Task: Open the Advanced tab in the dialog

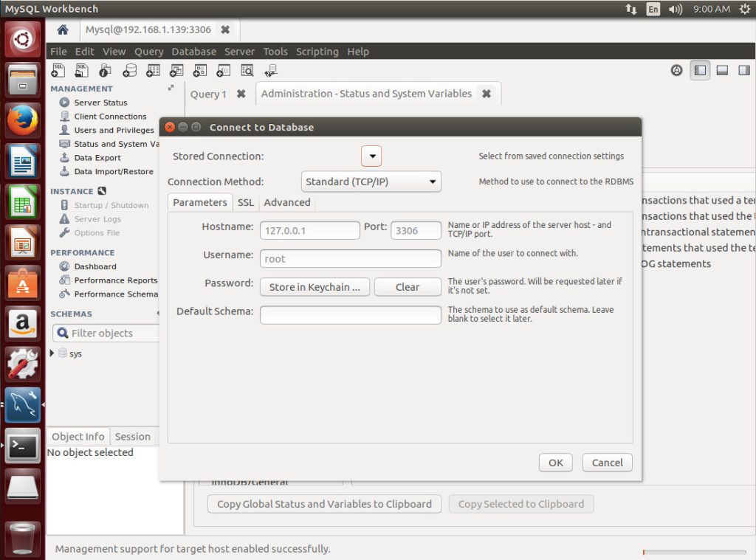Action: [x=286, y=202]
